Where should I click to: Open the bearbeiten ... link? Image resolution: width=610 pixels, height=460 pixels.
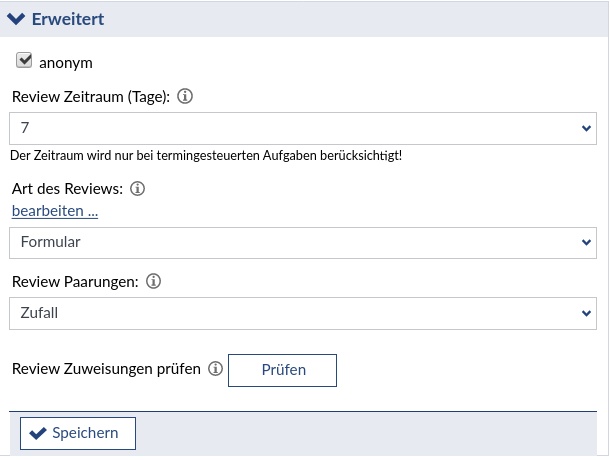55,211
